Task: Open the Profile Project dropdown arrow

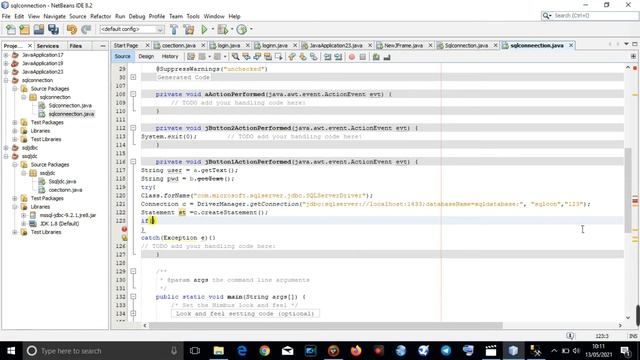Action: click(251, 29)
